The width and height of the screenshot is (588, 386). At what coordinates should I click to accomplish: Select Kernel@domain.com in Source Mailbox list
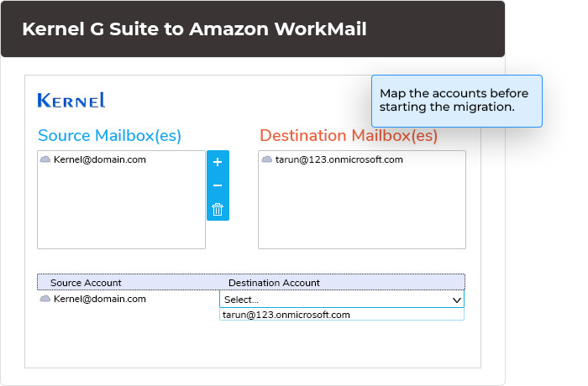pos(100,159)
